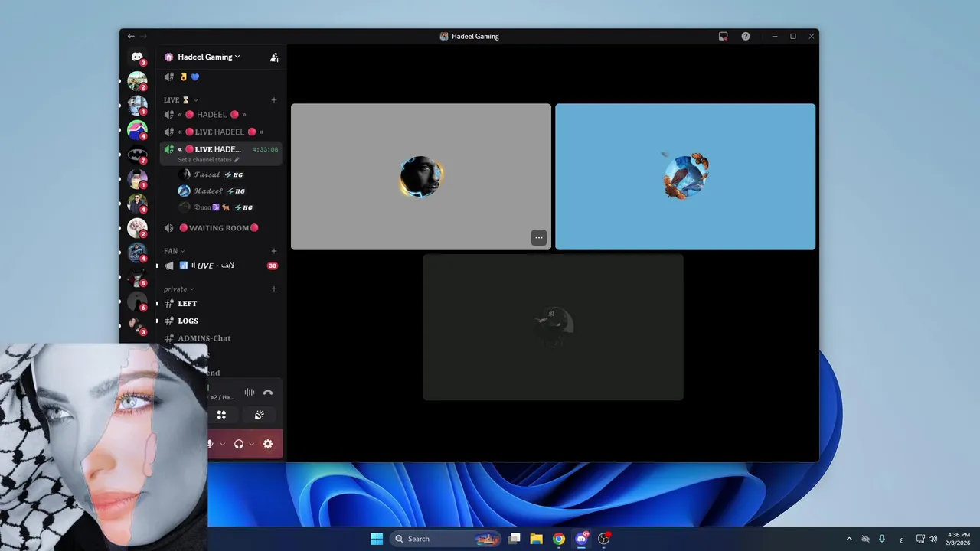Join the « LIVE HADEEL » voice channel
Screen dimensions: 980x551
click(x=220, y=132)
